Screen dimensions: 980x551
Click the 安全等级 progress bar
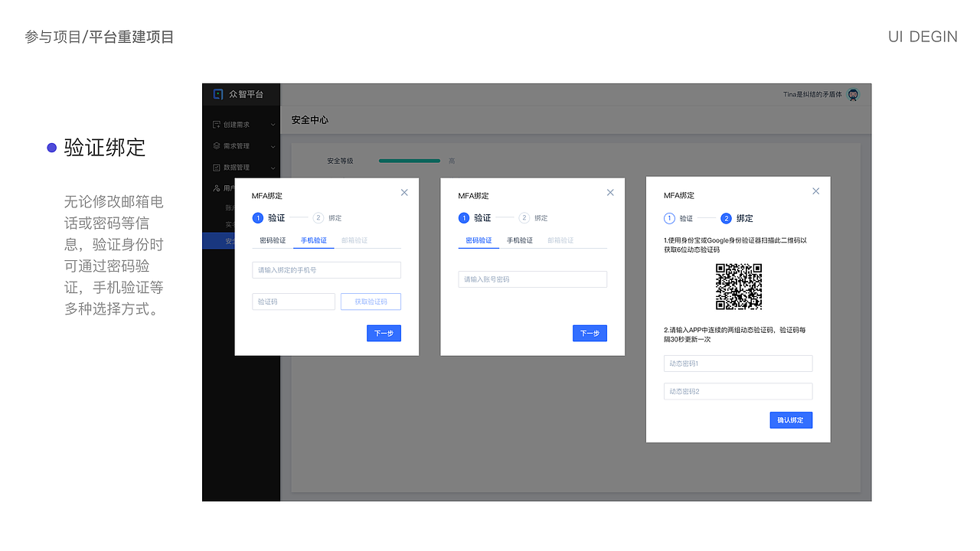[409, 161]
